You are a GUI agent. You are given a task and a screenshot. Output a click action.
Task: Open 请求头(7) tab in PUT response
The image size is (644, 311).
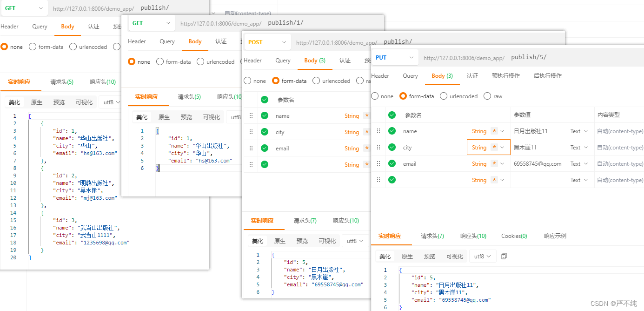[x=432, y=236]
